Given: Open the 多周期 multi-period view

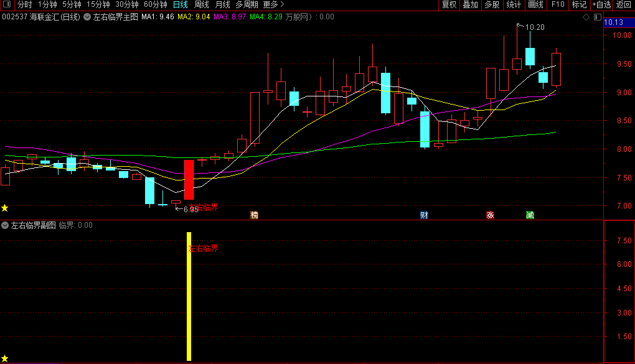Looking at the screenshot, I should (247, 4).
